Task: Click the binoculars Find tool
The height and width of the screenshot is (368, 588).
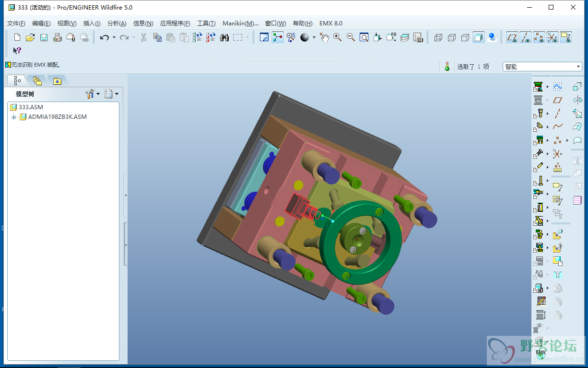Action: (224, 37)
